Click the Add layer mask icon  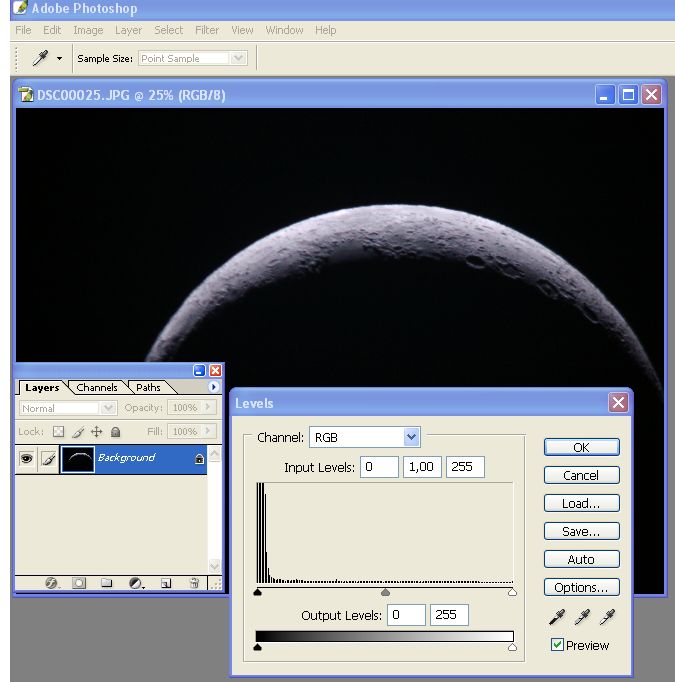79,583
